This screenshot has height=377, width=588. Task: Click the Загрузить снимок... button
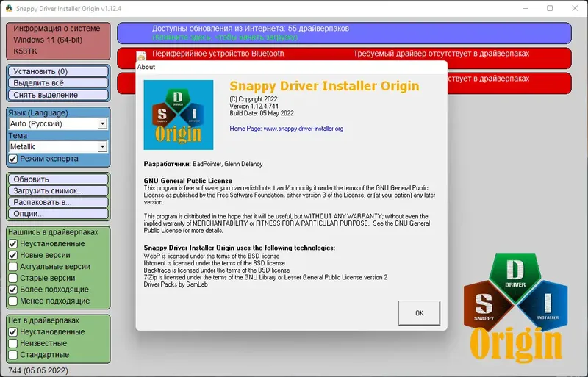click(x=59, y=190)
